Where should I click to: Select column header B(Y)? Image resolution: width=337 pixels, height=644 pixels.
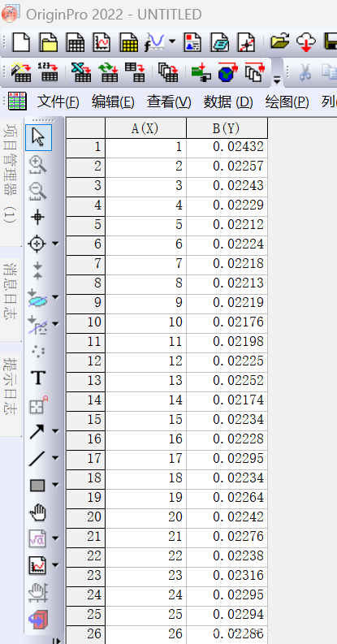(x=227, y=128)
